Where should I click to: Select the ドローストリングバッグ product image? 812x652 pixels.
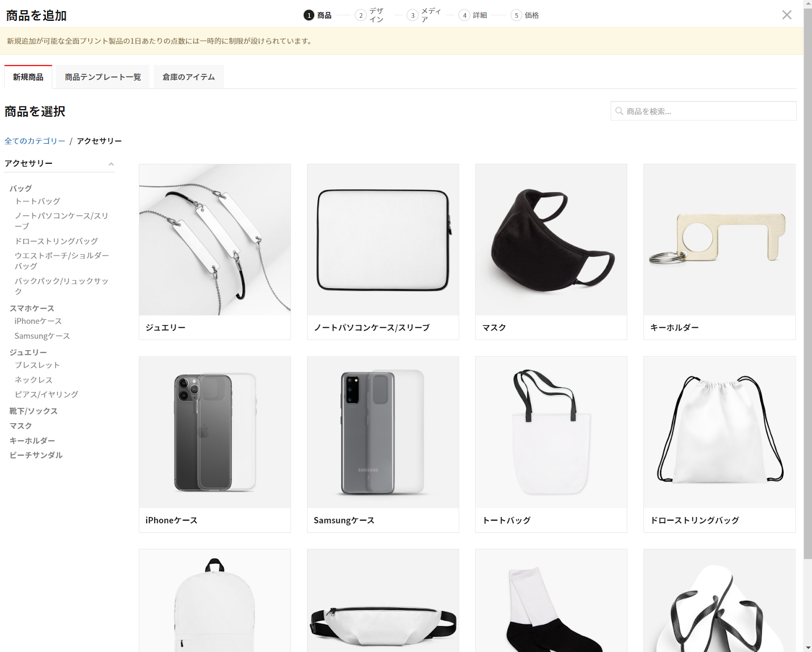point(720,432)
